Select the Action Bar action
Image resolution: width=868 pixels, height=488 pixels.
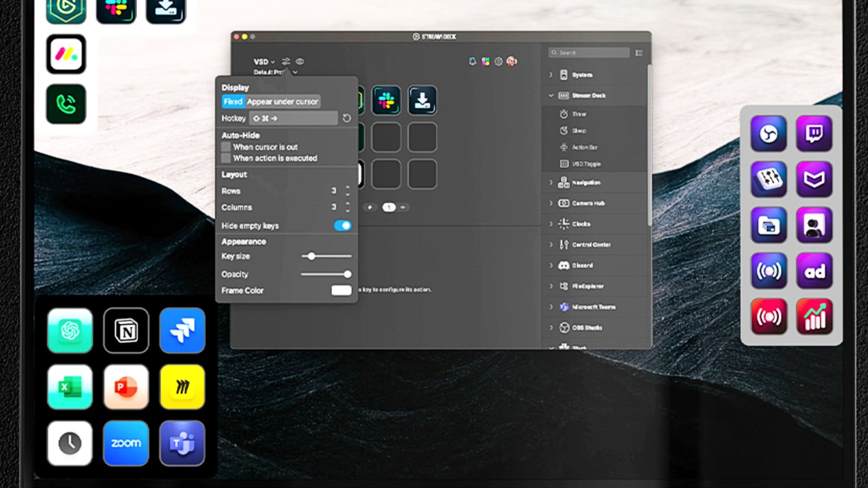click(585, 147)
